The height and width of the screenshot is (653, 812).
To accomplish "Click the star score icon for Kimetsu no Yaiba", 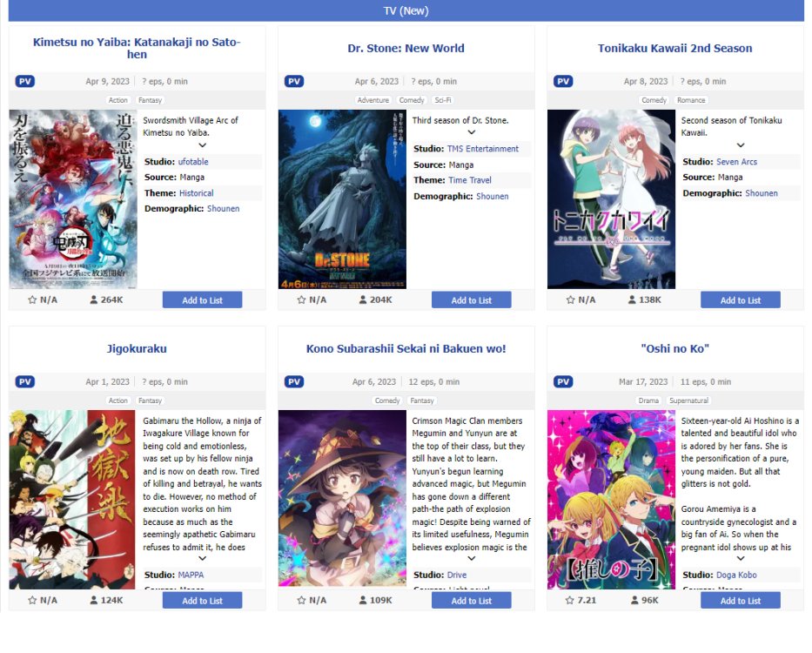I will tap(32, 300).
